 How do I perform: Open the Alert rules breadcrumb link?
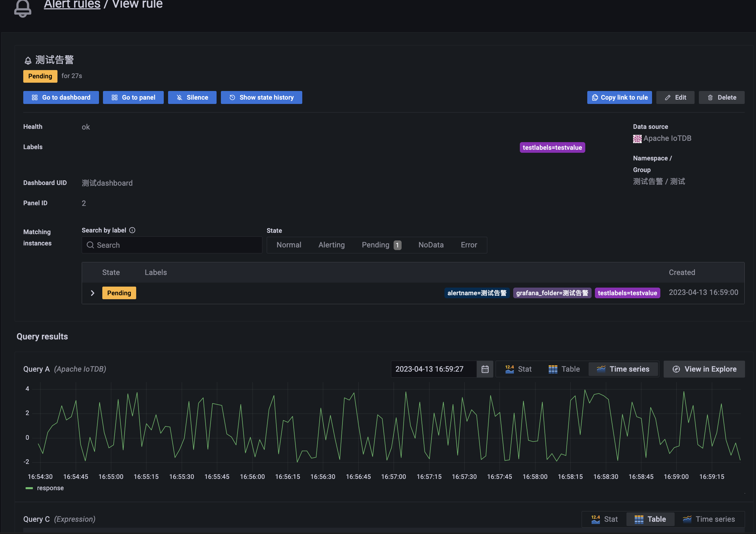(72, 5)
